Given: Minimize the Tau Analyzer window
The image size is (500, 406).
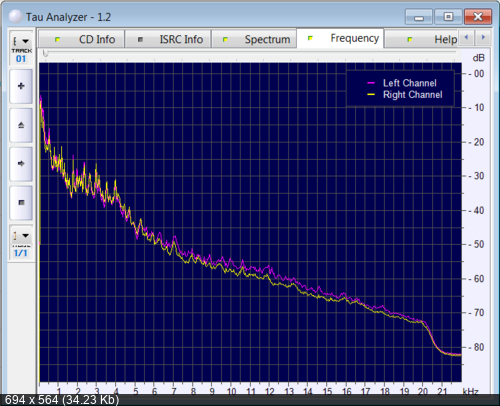Looking at the screenshot, I should click(x=419, y=17).
